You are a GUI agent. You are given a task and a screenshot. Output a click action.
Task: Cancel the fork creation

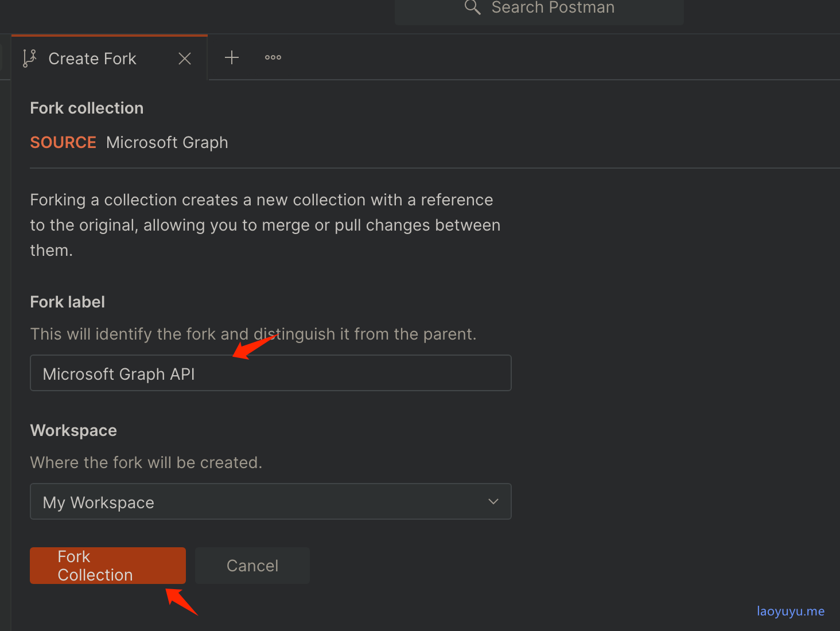point(252,566)
